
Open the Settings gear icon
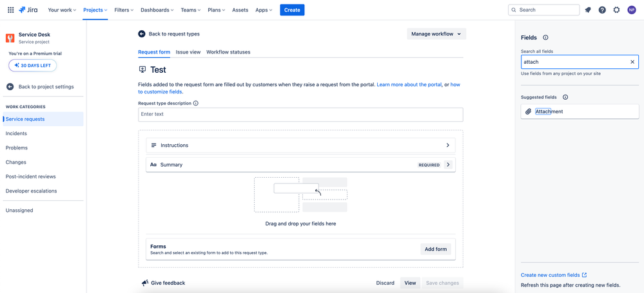[x=616, y=10]
